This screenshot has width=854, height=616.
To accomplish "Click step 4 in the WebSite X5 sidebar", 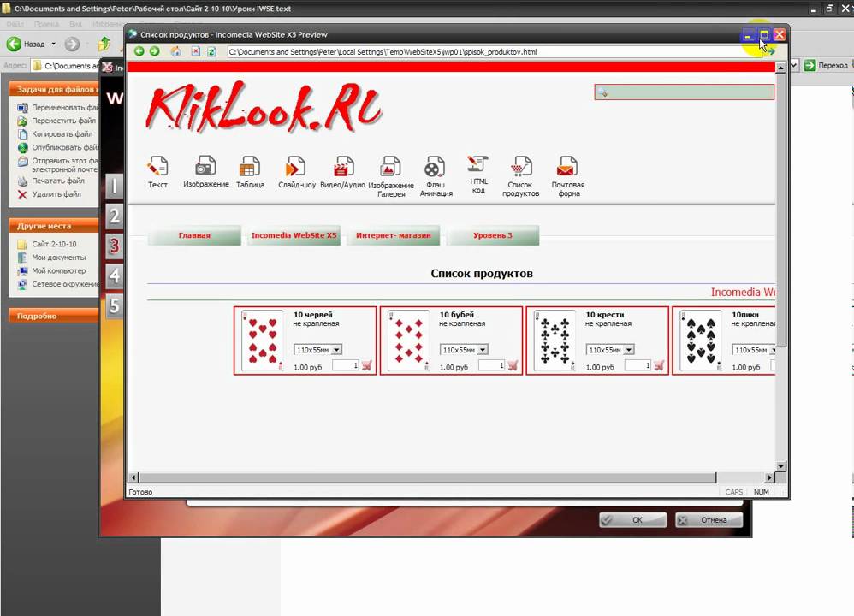I will pos(114,275).
